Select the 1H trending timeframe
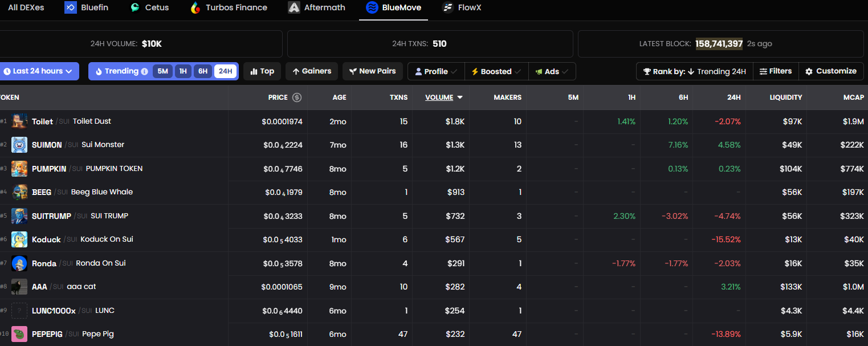Viewport: 868px width, 346px height. click(183, 71)
